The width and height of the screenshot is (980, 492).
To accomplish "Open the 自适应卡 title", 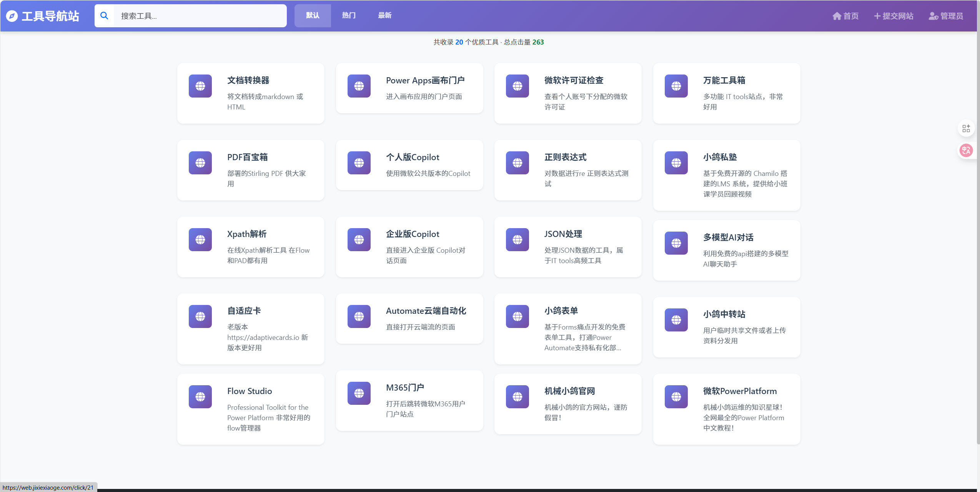I will (x=244, y=311).
